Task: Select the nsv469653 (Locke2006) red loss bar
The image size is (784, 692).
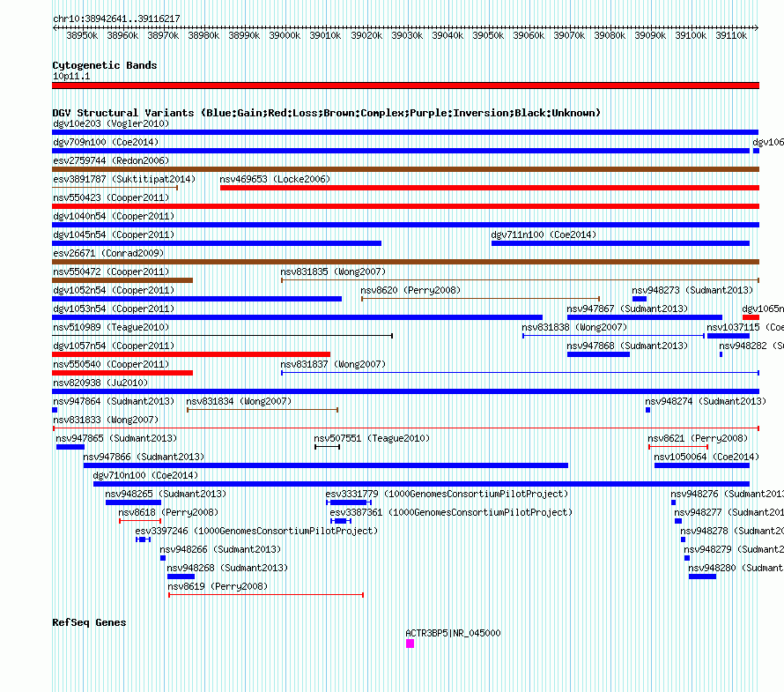Action: pos(490,188)
